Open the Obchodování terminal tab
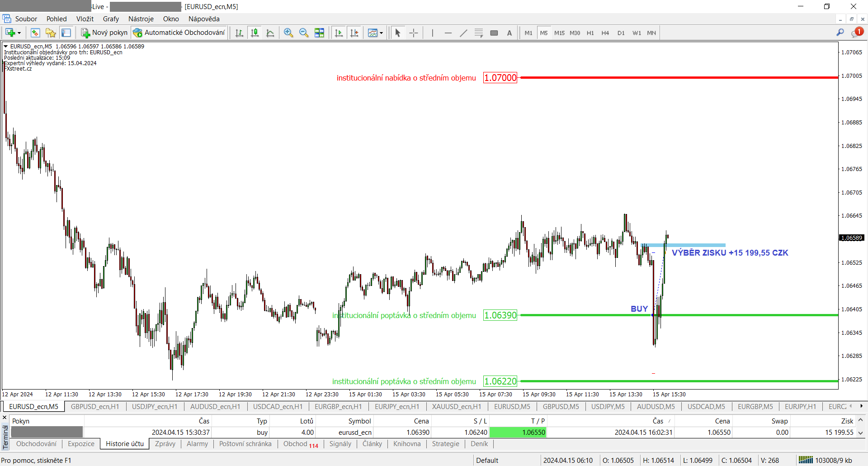This screenshot has height=466, width=868. [37, 444]
